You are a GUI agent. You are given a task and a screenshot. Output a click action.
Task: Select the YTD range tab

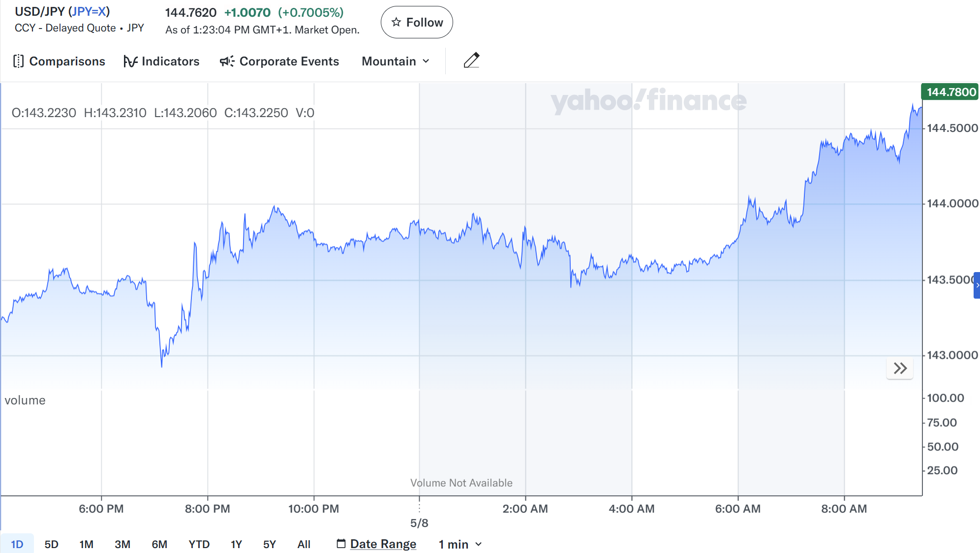[x=199, y=544]
